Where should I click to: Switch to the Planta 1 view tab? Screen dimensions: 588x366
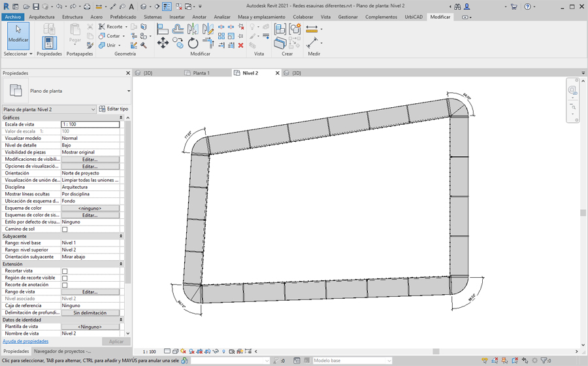(x=201, y=73)
